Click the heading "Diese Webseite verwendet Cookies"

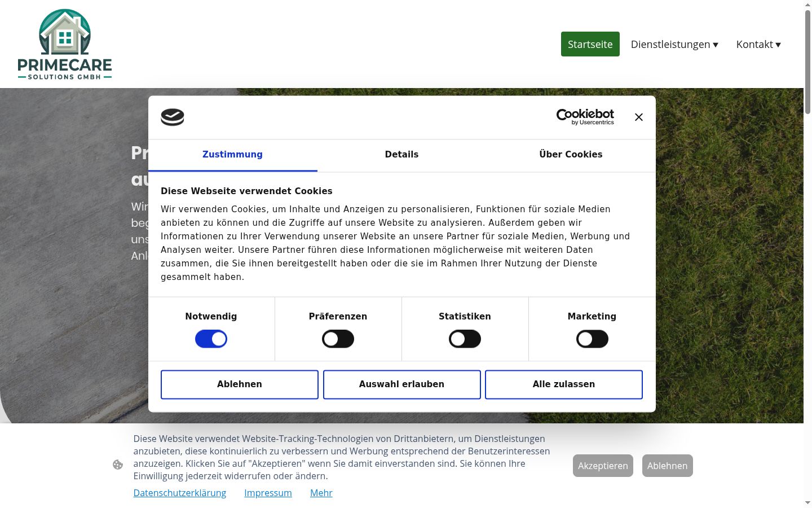246,191
